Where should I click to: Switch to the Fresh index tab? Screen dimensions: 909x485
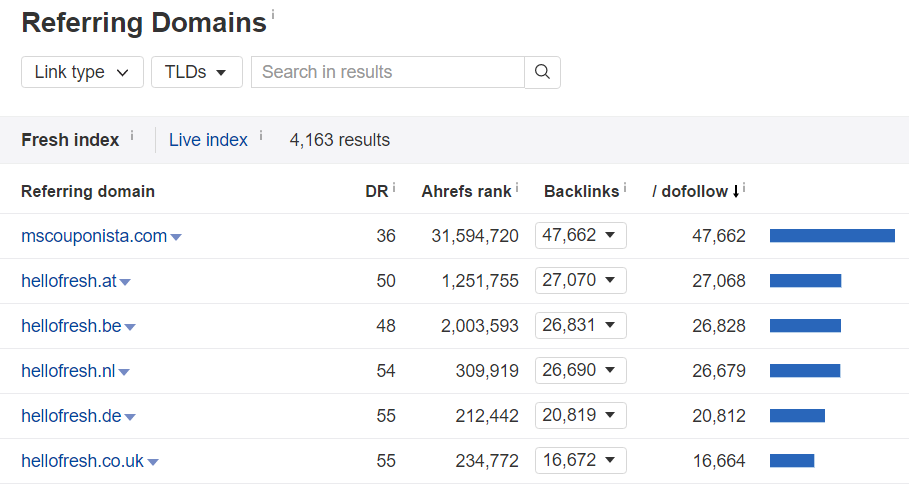(x=70, y=140)
